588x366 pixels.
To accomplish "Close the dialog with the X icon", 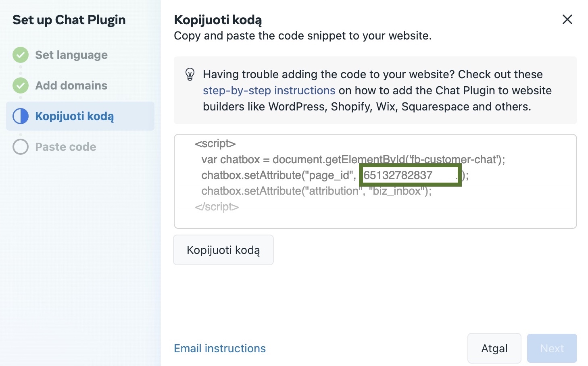I will [x=567, y=19].
